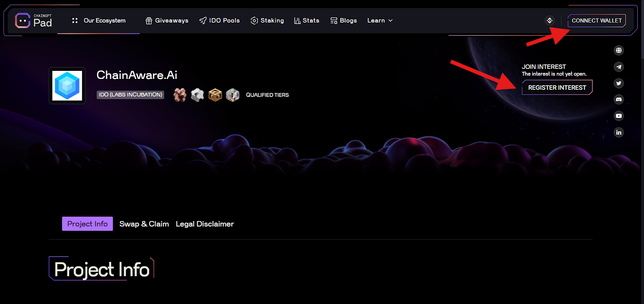644x304 pixels.
Task: Open the Our Ecosystem grid menu
Action: [99, 21]
